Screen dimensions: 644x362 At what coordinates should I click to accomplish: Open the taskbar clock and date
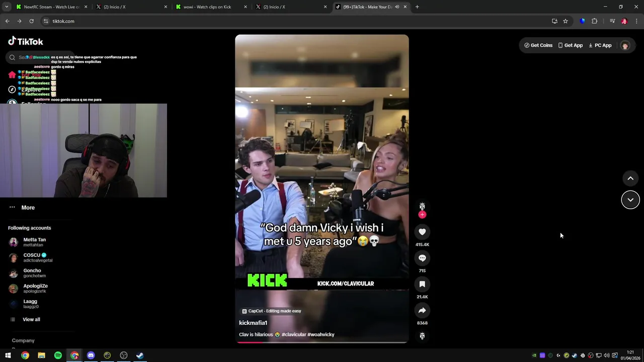click(x=630, y=355)
